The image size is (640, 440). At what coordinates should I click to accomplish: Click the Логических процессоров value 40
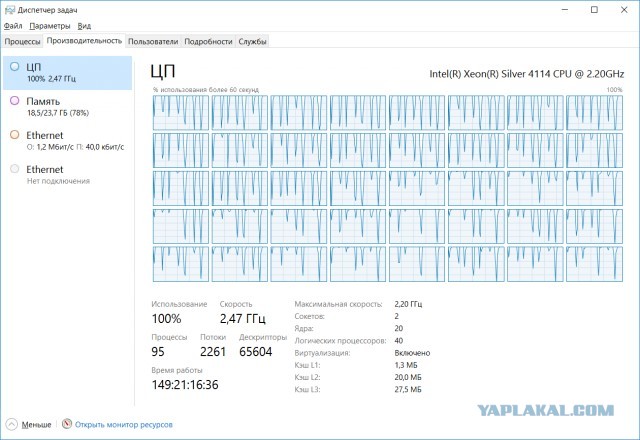point(399,341)
